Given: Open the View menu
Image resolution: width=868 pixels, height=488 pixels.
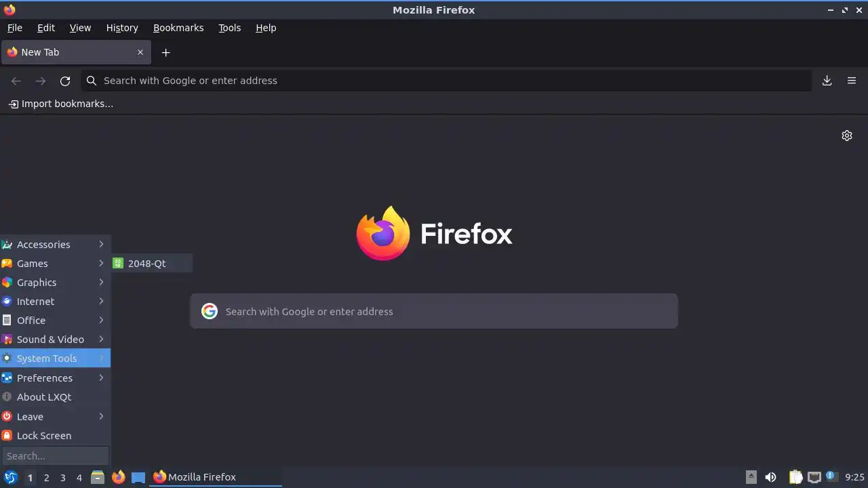Looking at the screenshot, I should [x=80, y=28].
